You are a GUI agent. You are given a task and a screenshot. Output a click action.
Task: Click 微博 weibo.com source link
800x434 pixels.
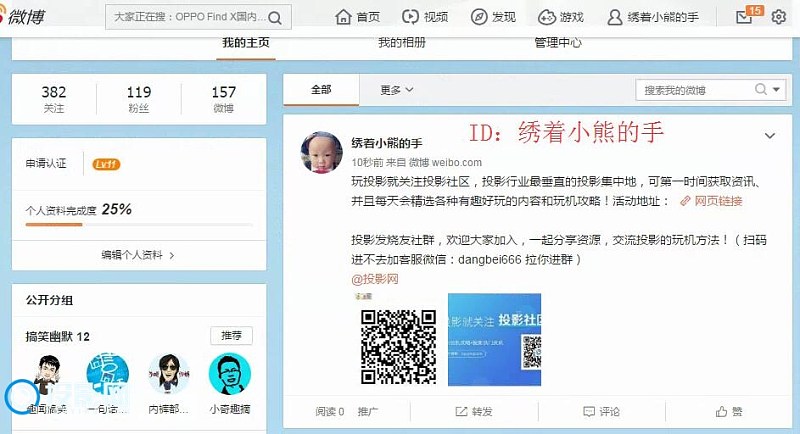(x=445, y=163)
